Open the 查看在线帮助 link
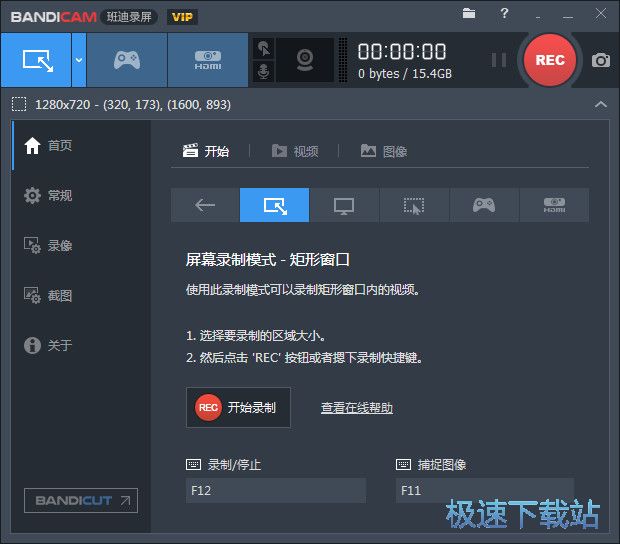The width and height of the screenshot is (620, 544). [356, 408]
